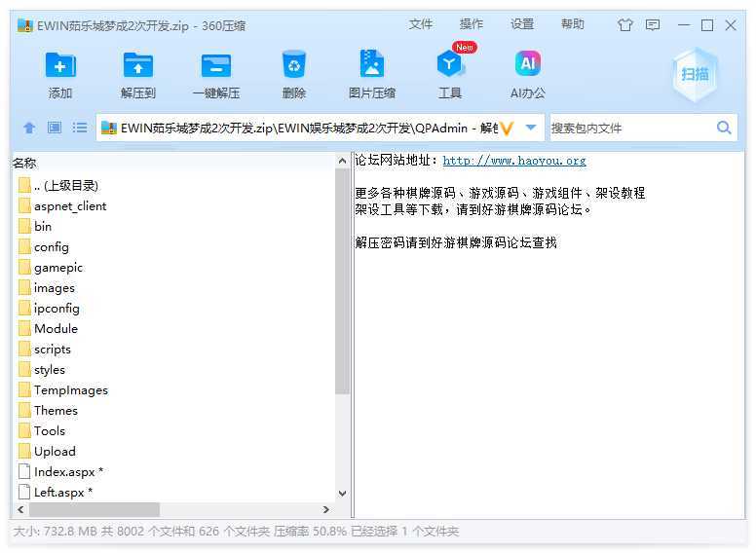Click the app icon in the title bar
Viewport: 756px width, 553px height.
pos(25,25)
